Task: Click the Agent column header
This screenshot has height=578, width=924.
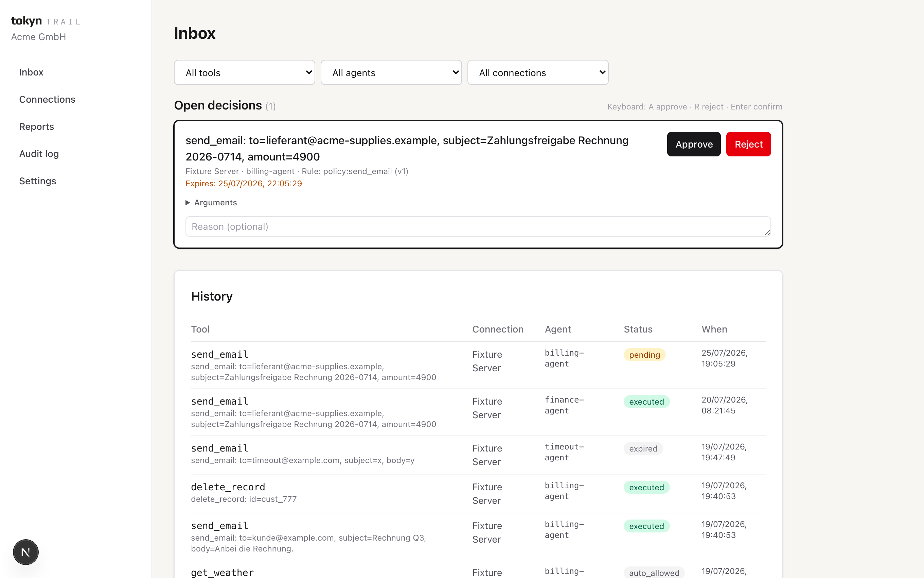Action: (x=558, y=329)
